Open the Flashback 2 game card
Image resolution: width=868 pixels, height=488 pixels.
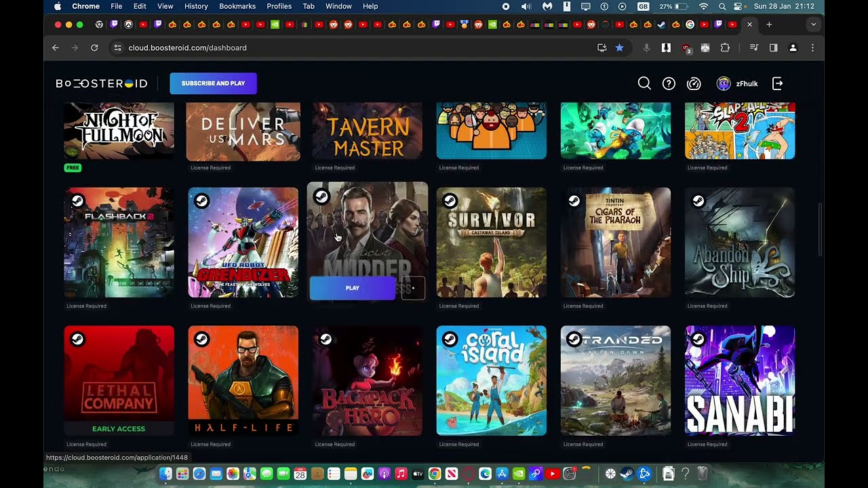[119, 243]
